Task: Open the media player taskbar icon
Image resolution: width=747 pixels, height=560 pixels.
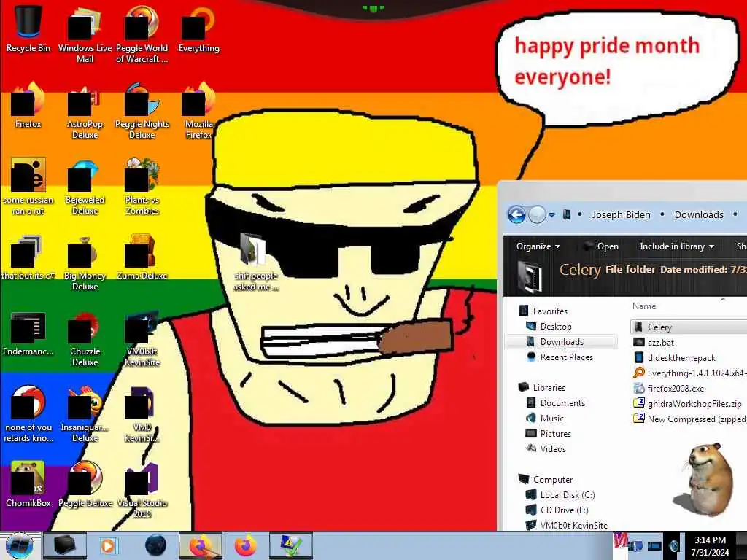Action: coord(108,545)
